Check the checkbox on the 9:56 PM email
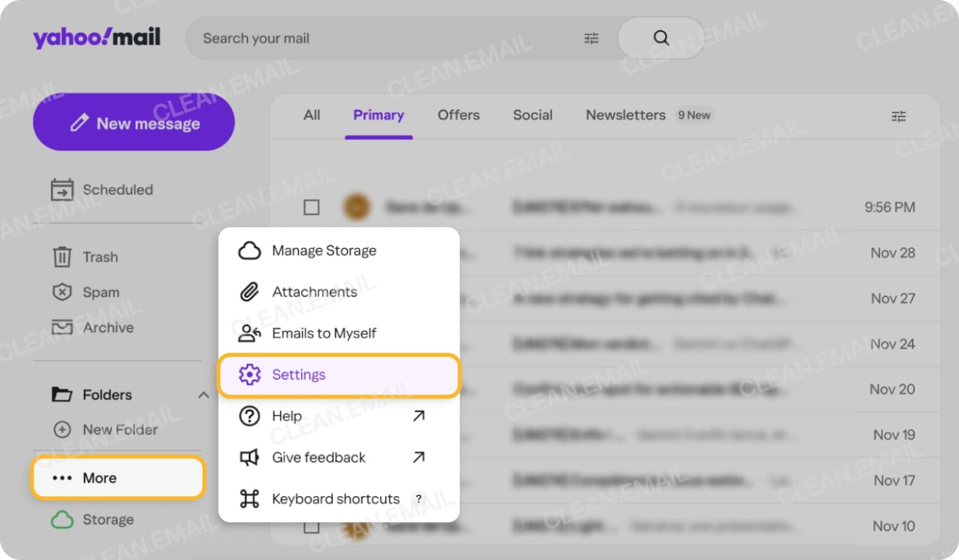 (x=311, y=207)
